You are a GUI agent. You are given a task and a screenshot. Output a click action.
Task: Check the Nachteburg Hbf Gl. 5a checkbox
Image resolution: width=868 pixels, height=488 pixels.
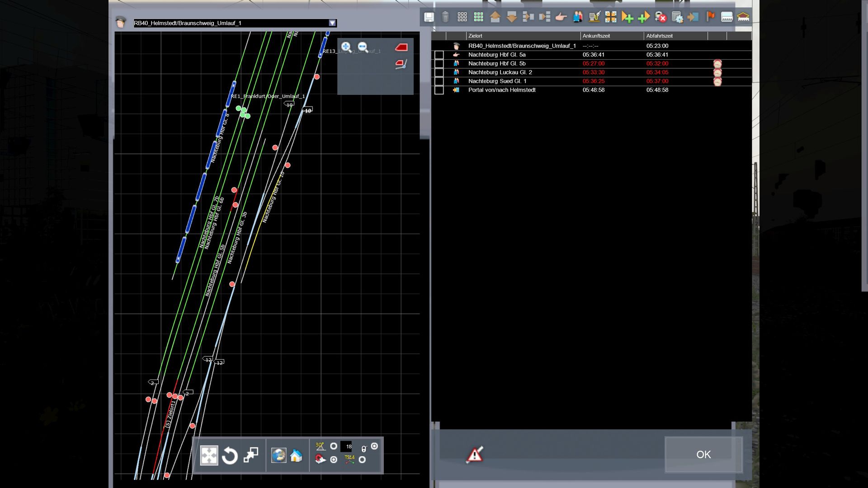[x=439, y=55]
